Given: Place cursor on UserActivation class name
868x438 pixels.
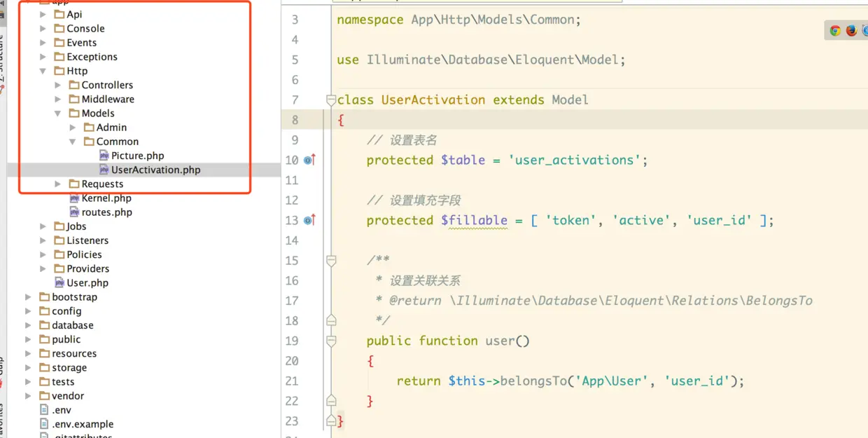Looking at the screenshot, I should (x=433, y=100).
